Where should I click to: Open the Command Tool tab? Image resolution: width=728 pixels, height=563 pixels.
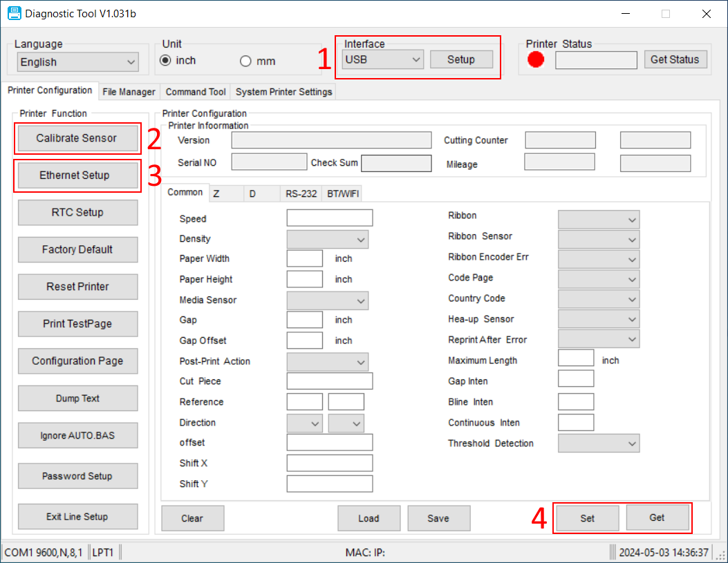coord(196,92)
